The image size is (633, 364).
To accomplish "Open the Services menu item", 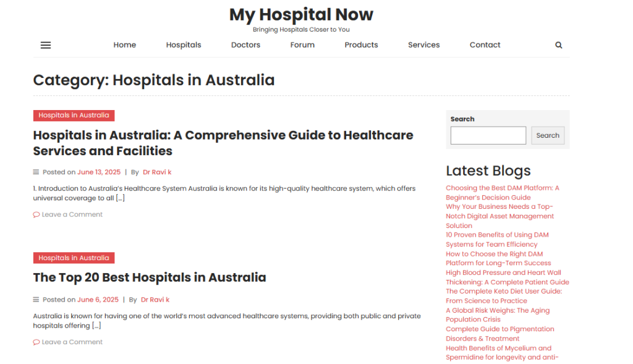I will (424, 44).
